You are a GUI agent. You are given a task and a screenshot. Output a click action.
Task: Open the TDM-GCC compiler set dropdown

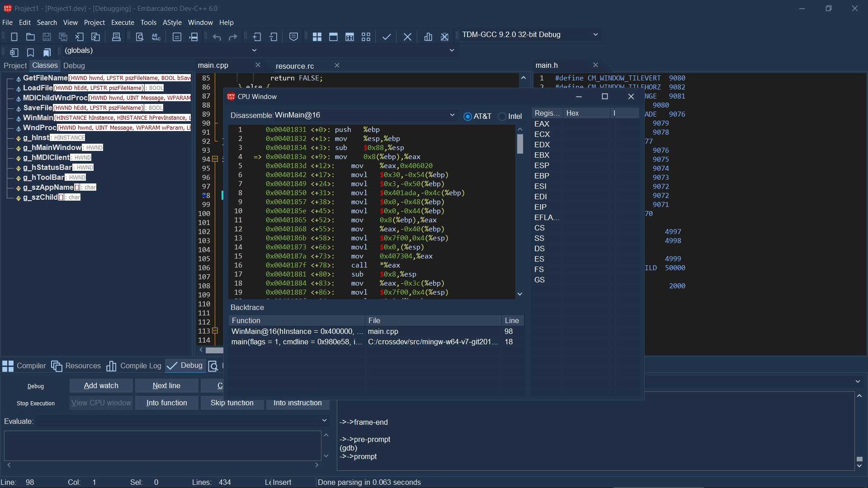click(x=595, y=35)
